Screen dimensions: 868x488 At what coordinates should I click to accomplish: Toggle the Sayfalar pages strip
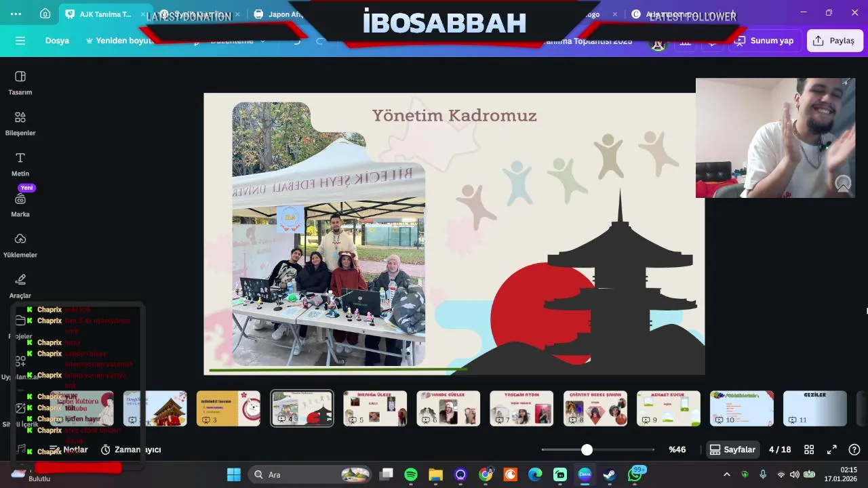click(732, 449)
